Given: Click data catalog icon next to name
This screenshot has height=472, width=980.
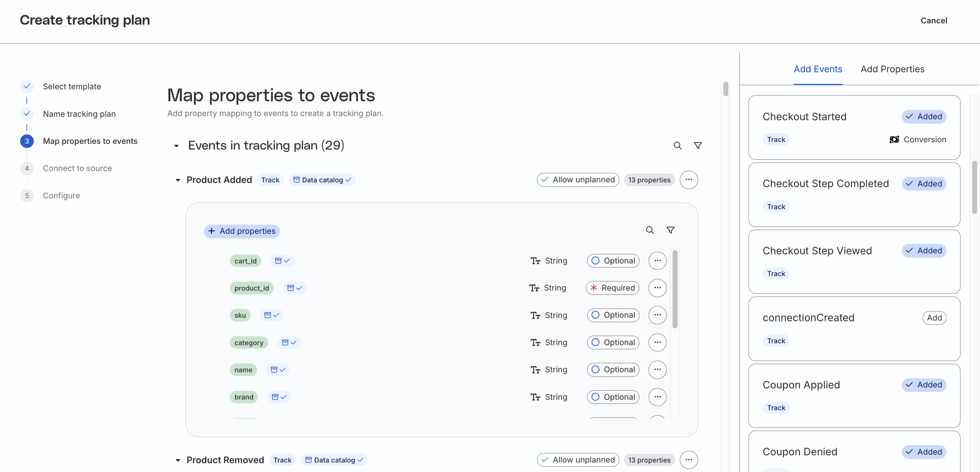Looking at the screenshot, I should tap(278, 369).
